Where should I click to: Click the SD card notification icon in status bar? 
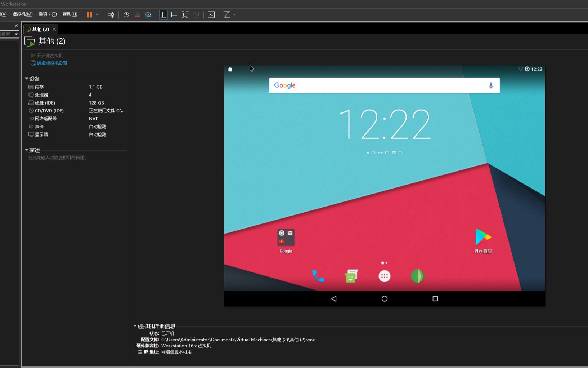coord(230,69)
